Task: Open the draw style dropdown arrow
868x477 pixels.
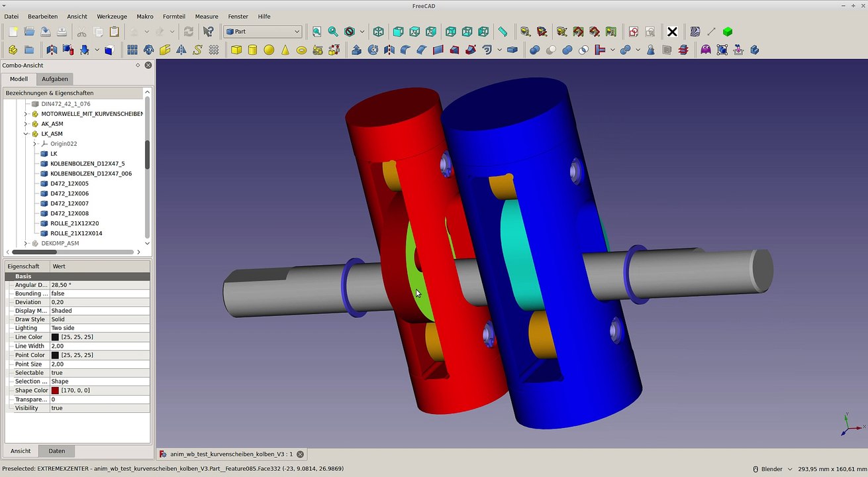Action: pos(362,32)
